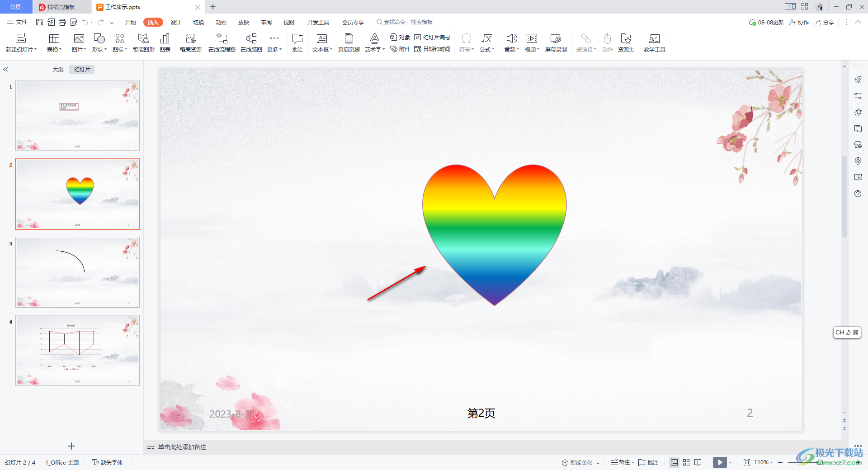Viewport: 868px width, 470px height.
Task: Click the Print icon in quick access toolbar
Action: point(62,22)
